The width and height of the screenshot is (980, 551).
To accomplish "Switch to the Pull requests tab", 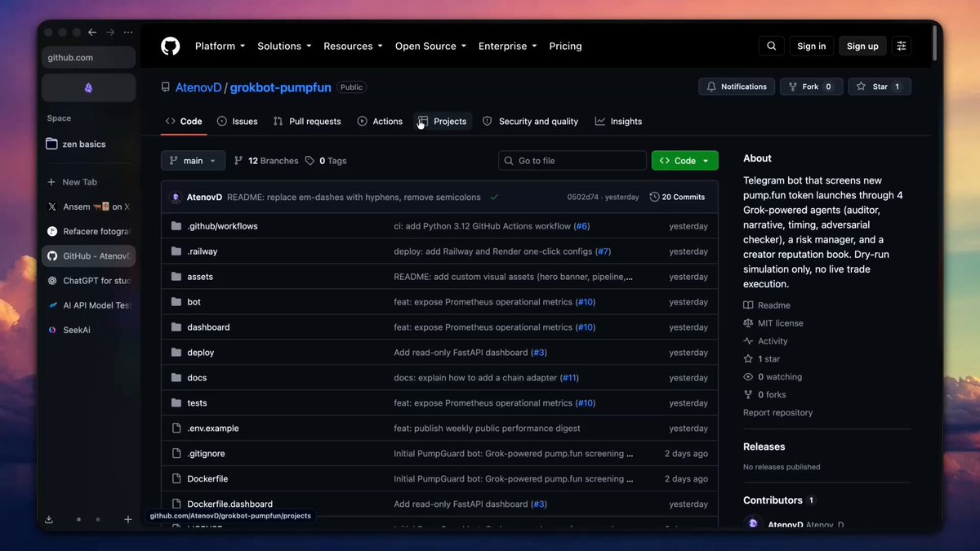I will click(307, 122).
